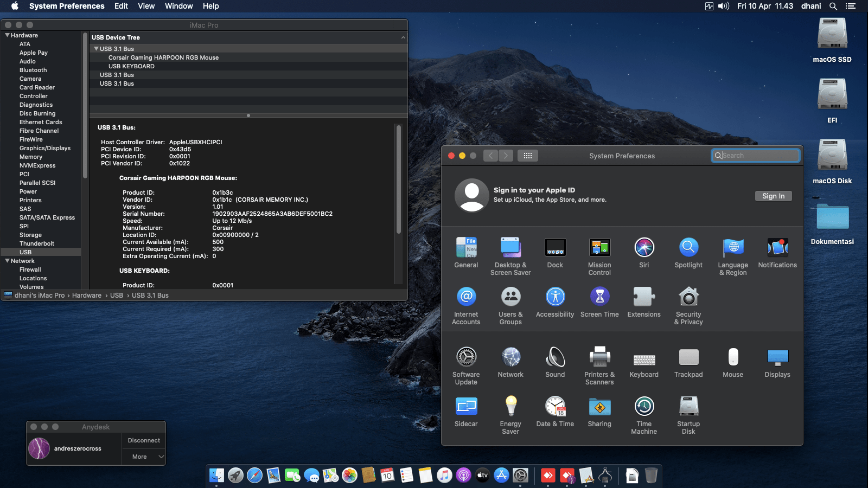The height and width of the screenshot is (488, 868).
Task: Open Energy Saver preferences
Action: [510, 415]
